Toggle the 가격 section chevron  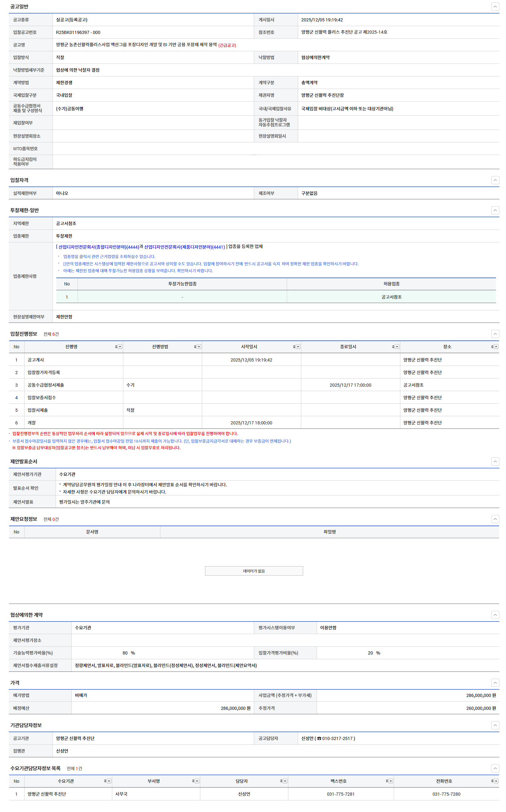(495, 683)
